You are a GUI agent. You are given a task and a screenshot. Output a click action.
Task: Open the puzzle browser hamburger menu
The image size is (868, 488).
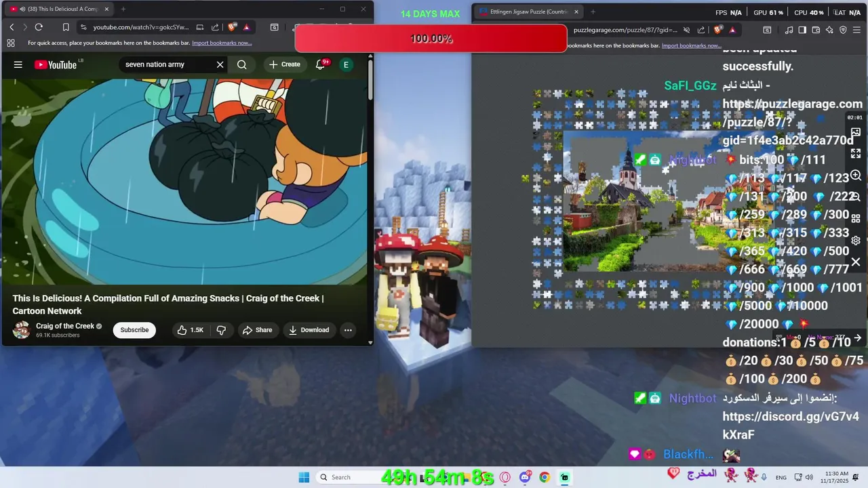click(857, 30)
